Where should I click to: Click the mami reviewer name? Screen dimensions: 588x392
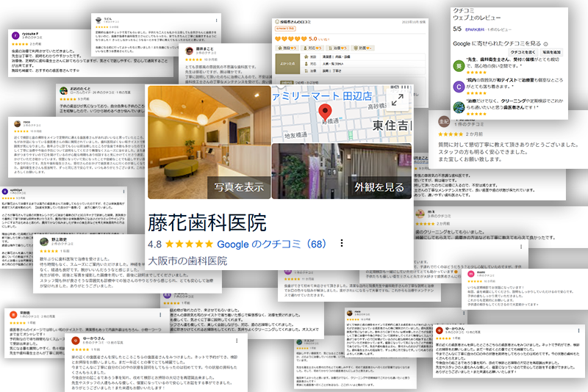pos(481,272)
